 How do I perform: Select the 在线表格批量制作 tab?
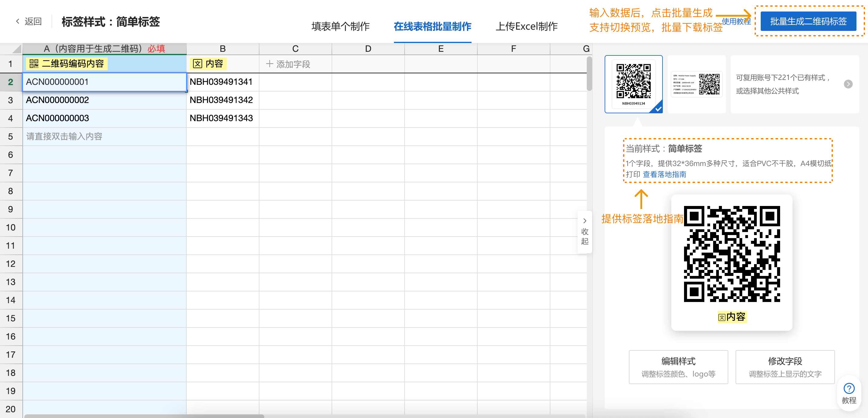(x=432, y=26)
